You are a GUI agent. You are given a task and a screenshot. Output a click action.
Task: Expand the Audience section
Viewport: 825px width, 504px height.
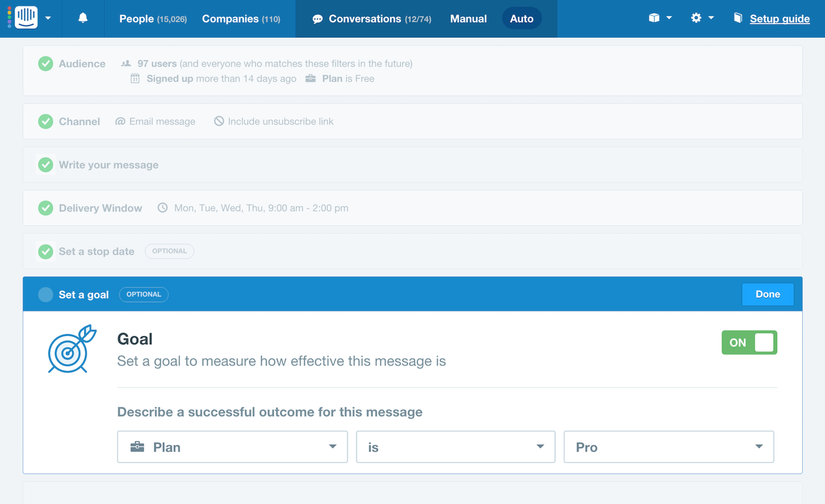coord(412,71)
